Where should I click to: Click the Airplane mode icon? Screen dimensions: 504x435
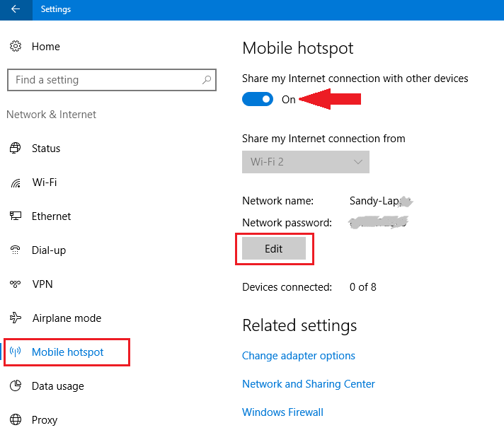click(x=16, y=318)
